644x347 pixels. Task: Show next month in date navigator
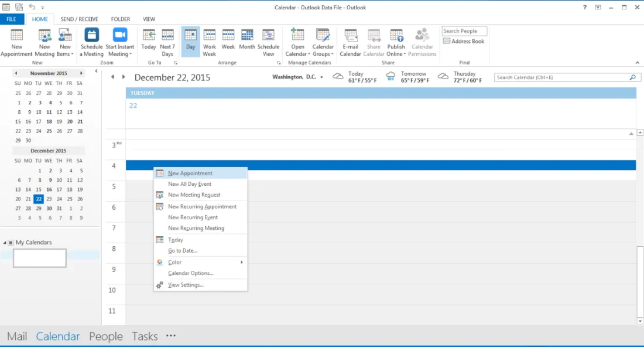pyautogui.click(x=81, y=73)
